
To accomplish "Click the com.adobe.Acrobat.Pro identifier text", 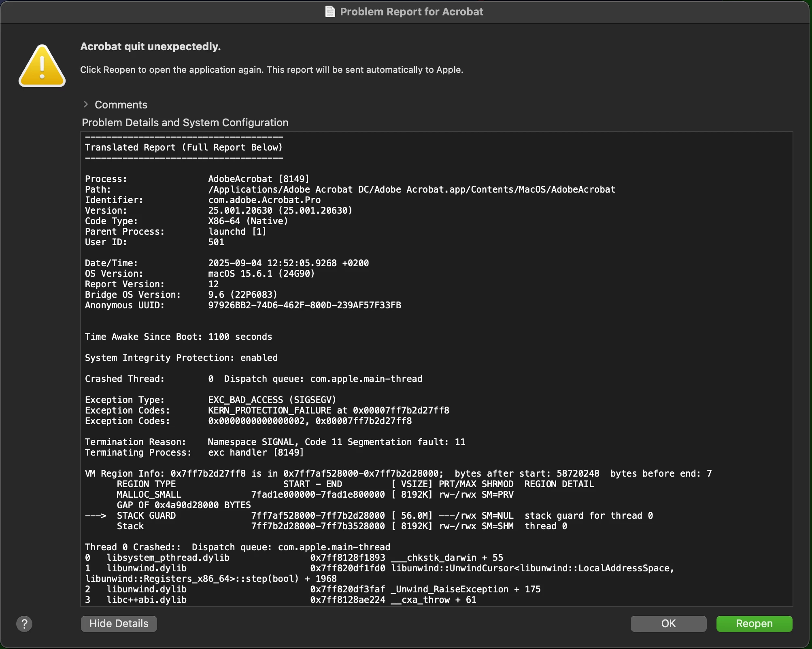I will 264,200.
